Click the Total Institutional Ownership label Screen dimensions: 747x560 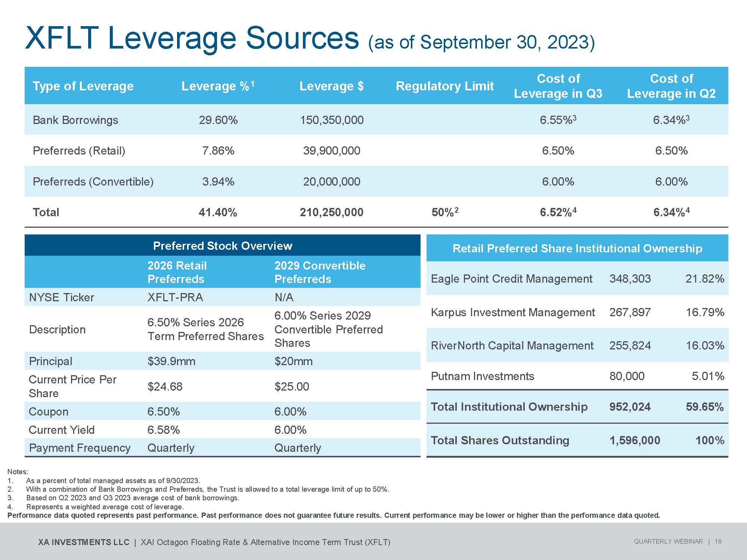click(x=509, y=407)
